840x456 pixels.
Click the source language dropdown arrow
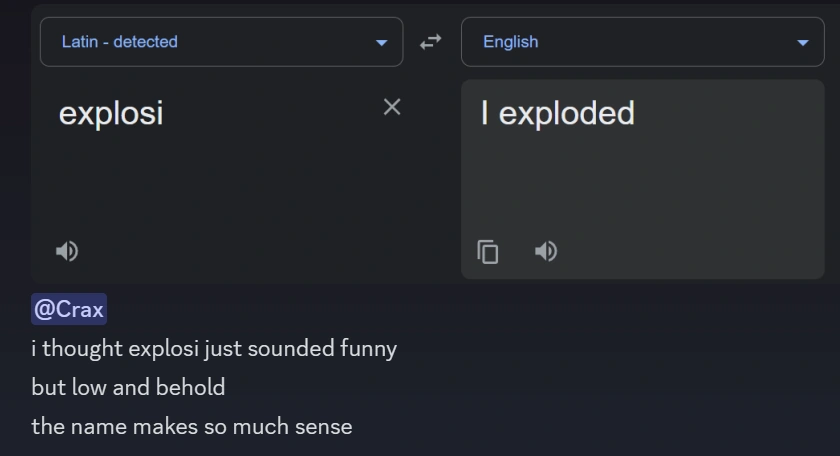click(381, 43)
